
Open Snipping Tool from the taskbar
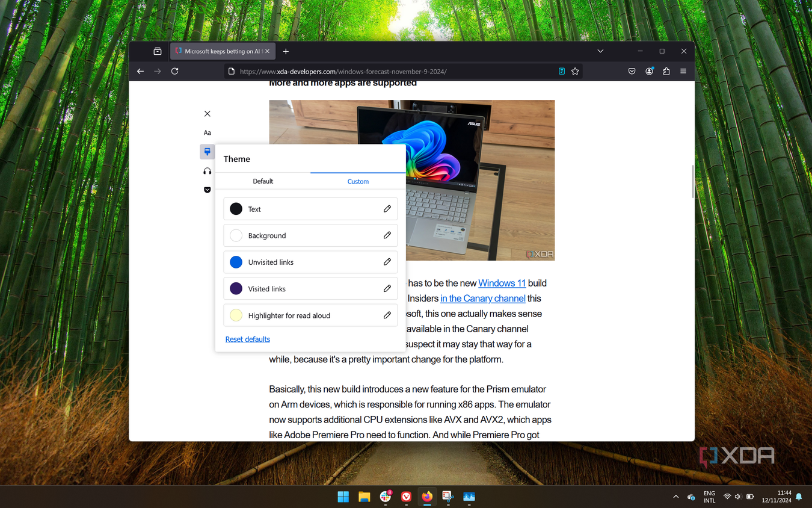pos(448,497)
